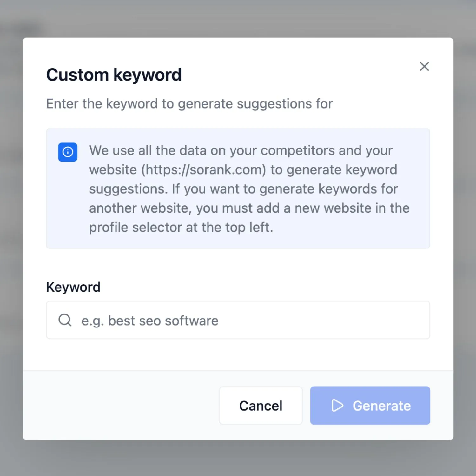The height and width of the screenshot is (476, 476).
Task: Click the play triangle icon on Generate
Action: tap(337, 406)
